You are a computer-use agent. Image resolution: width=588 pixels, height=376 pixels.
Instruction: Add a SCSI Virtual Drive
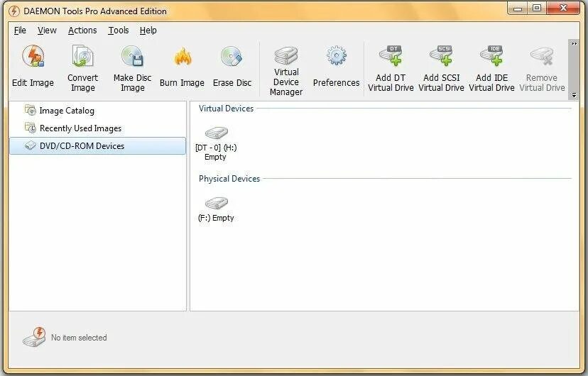tap(442, 69)
